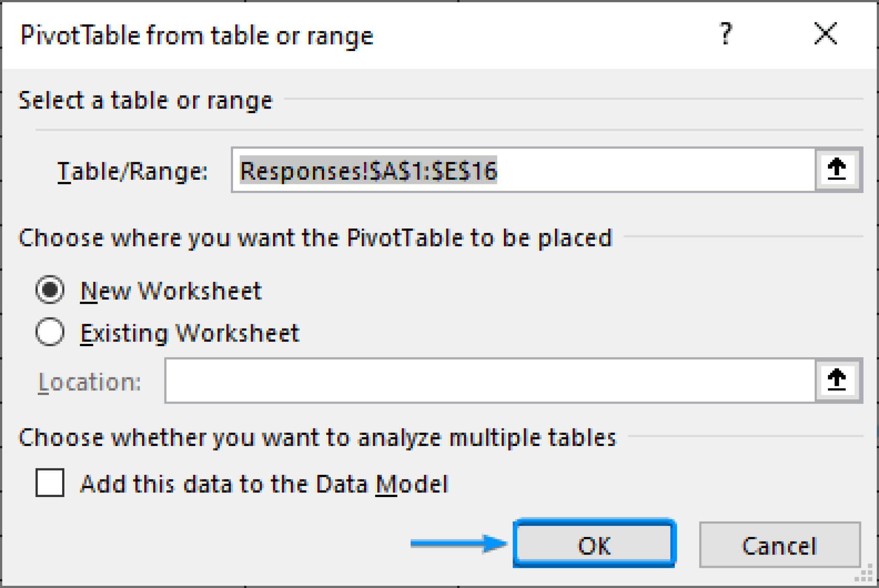Click the Table/Range label

pyautogui.click(x=133, y=172)
